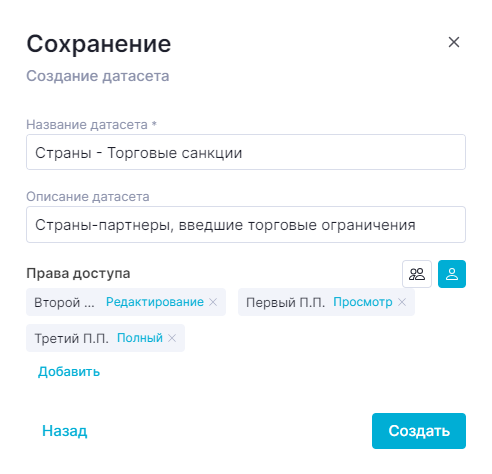Open Полный permission dropdown
Image resolution: width=492 pixels, height=474 pixels.
[x=140, y=338]
